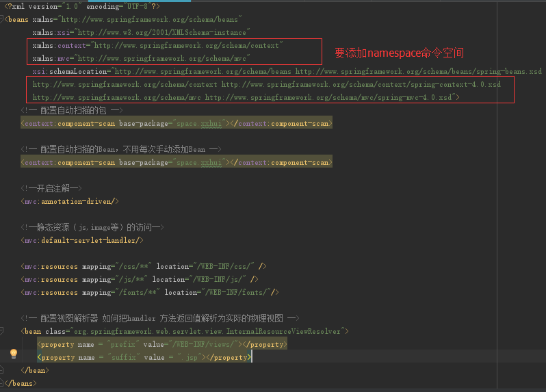Screen dimensions: 546x392
Task: Click the "suffix" property name value
Action: [x=124, y=358]
